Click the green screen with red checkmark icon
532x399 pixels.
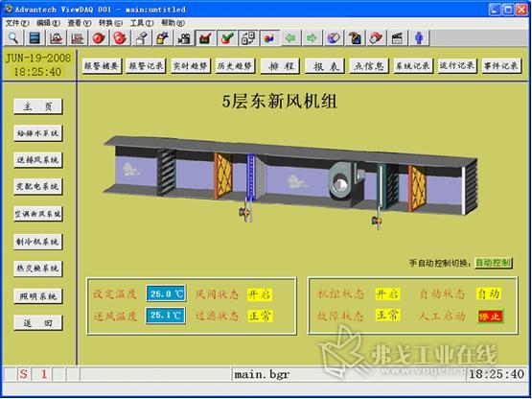tap(205, 37)
